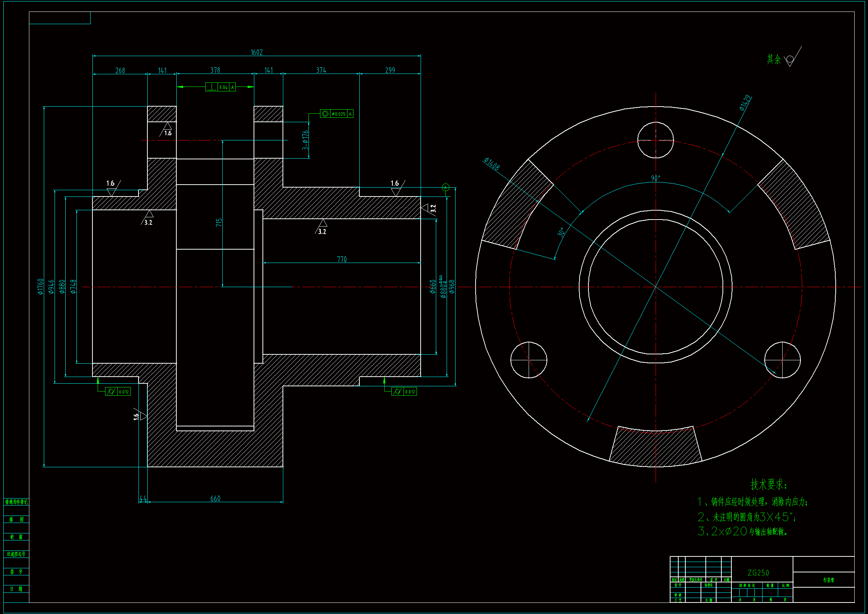Click the 1602 overall length dimension

257,52
